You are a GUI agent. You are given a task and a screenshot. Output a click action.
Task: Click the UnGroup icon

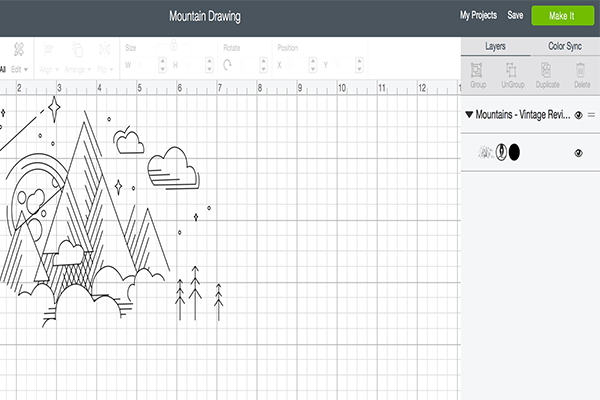click(x=512, y=70)
